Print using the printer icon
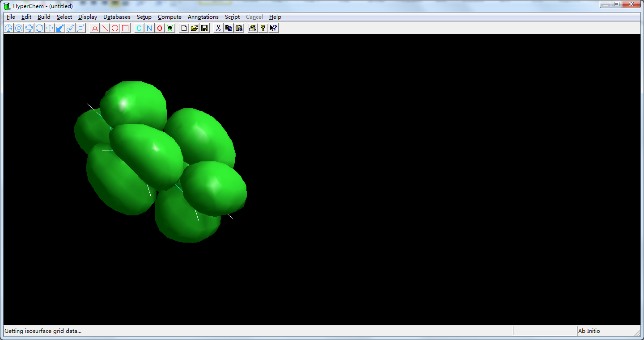The height and width of the screenshot is (340, 644). click(x=253, y=28)
